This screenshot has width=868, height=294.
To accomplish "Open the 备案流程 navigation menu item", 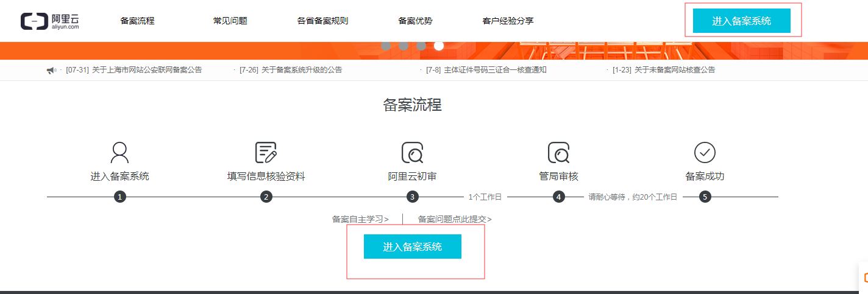I will (137, 21).
